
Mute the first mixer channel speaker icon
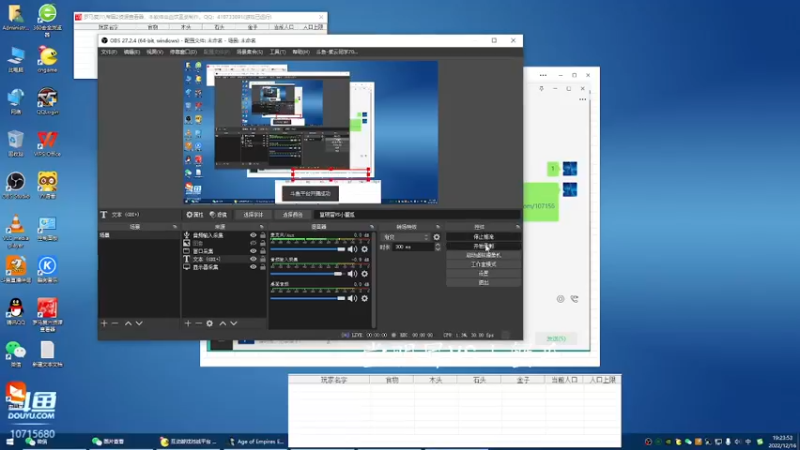[352, 249]
